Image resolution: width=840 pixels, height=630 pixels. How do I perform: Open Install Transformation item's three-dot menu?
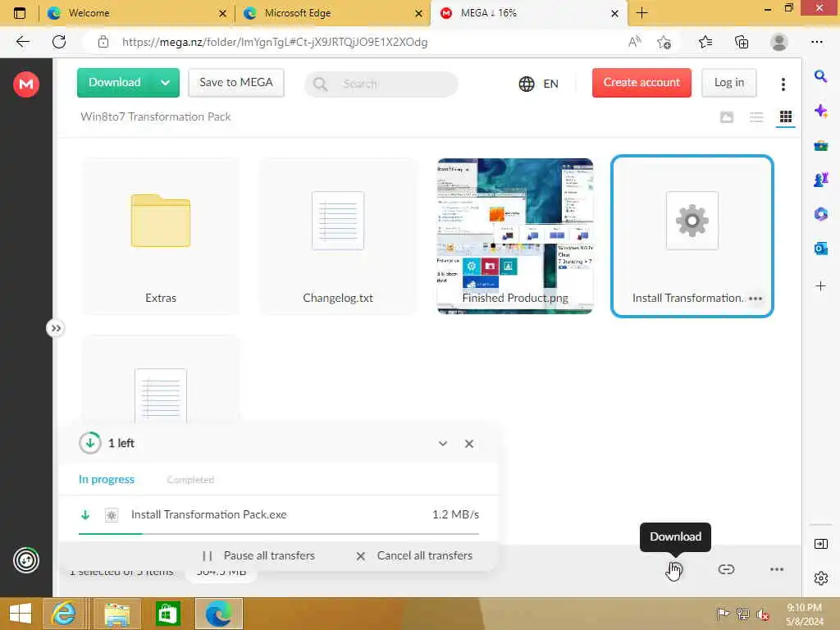[x=756, y=299]
